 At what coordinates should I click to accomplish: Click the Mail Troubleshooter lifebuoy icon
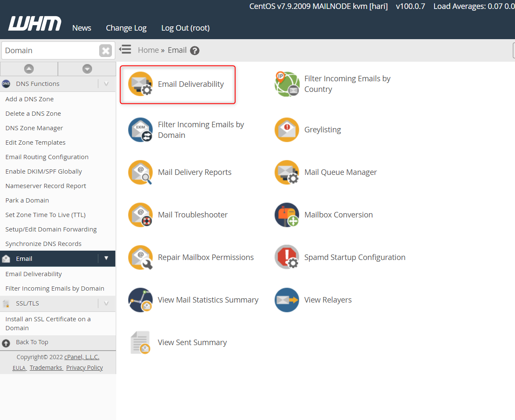(140, 215)
